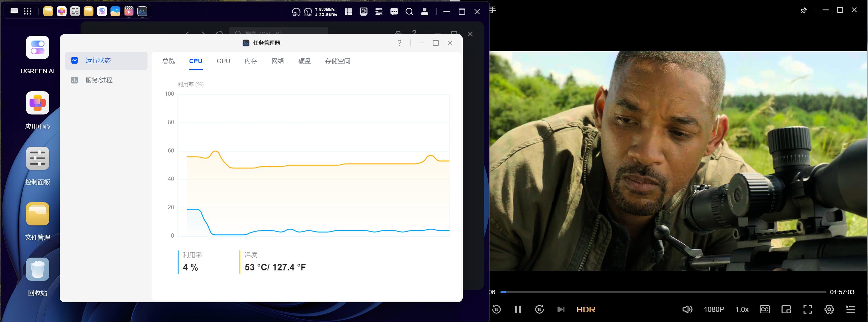Switch to the 存储空间 tab
Image resolution: width=868 pixels, height=322 pixels.
[x=338, y=61]
